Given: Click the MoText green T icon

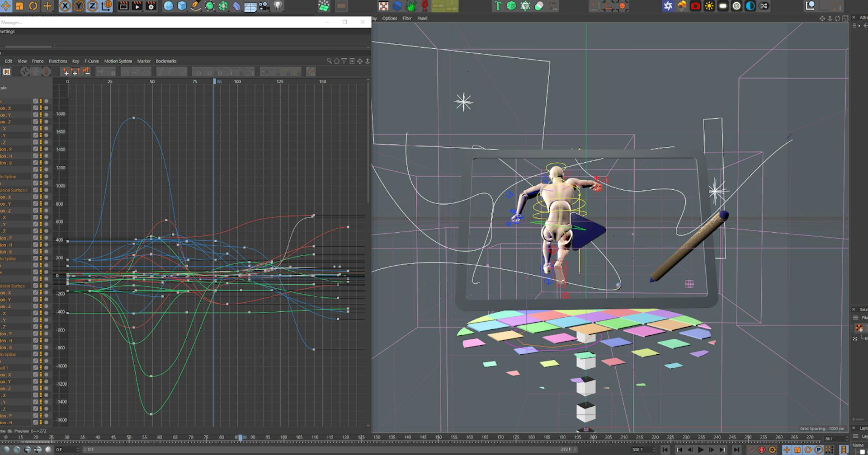Looking at the screenshot, I should tap(498, 6).
